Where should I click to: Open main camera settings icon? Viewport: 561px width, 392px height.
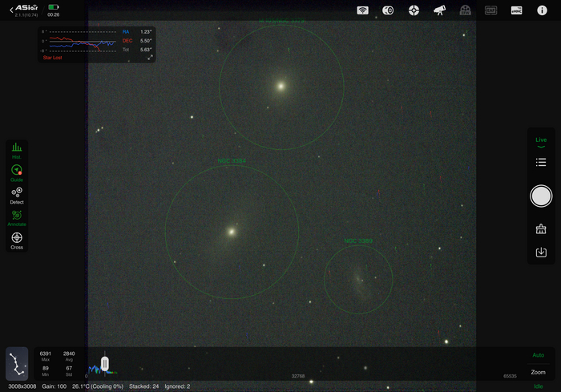(x=388, y=10)
